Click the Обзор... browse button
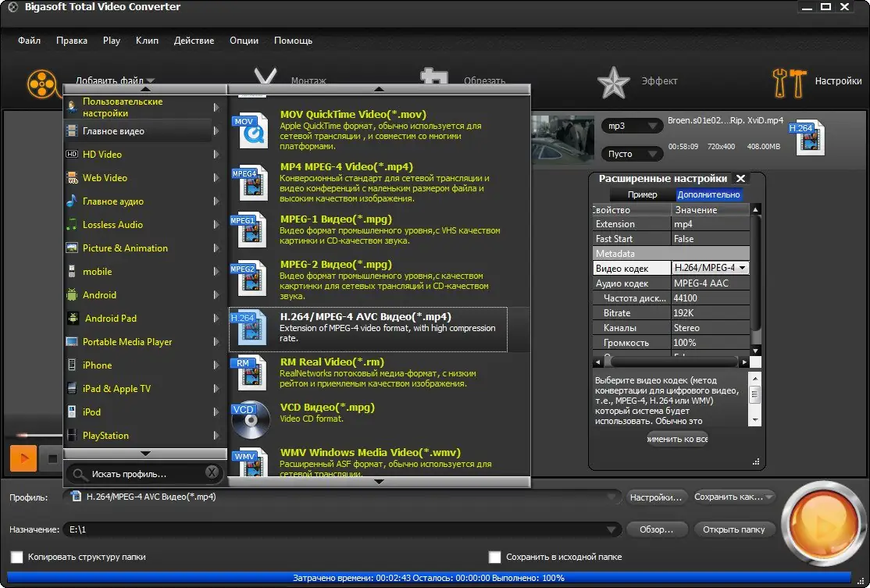 (656, 529)
